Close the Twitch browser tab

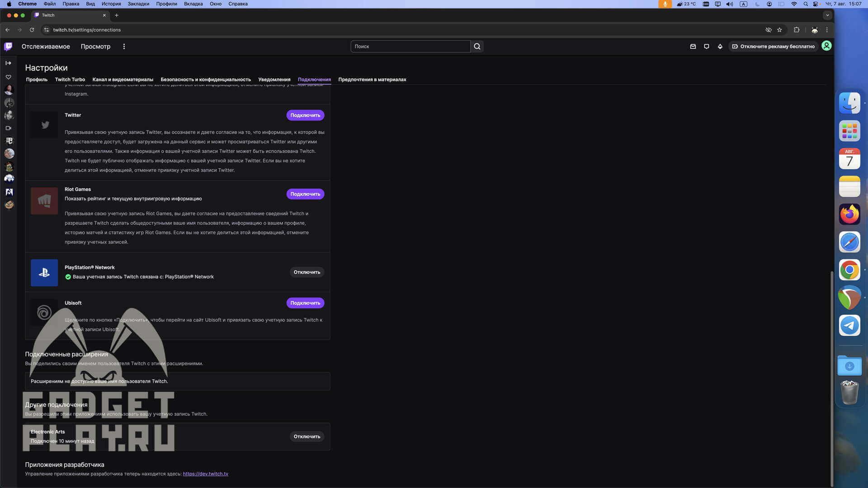click(104, 15)
